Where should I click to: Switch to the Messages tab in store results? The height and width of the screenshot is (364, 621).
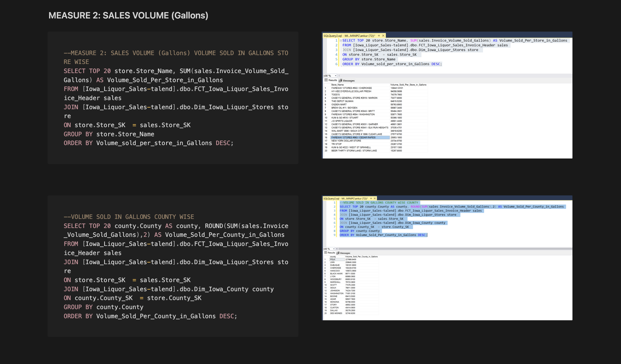point(348,80)
